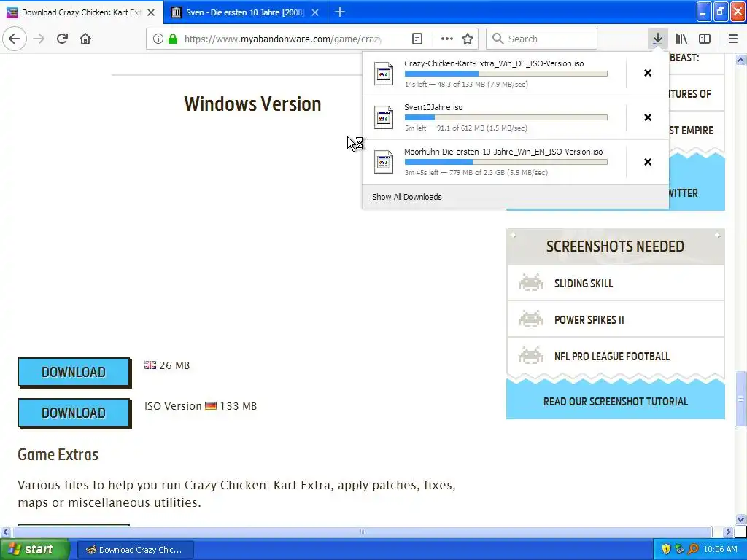Image resolution: width=747 pixels, height=560 pixels.
Task: Click the invader icon beside POWER SPIKES II
Action: tap(531, 319)
